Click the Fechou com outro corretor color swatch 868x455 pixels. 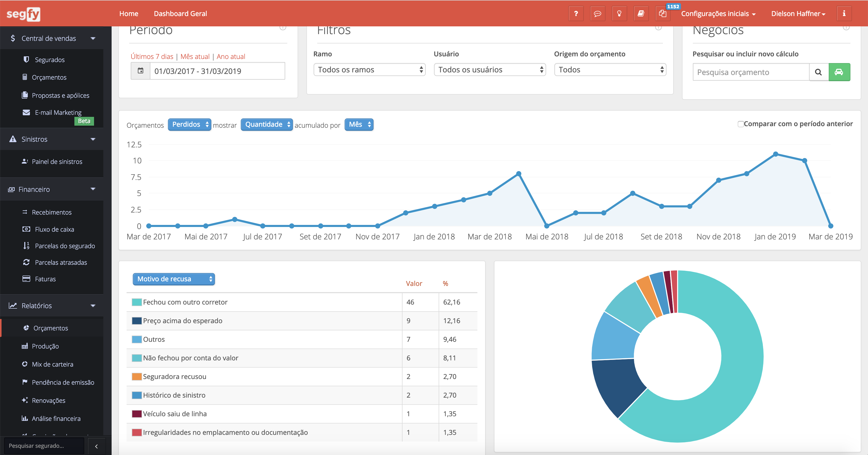136,302
